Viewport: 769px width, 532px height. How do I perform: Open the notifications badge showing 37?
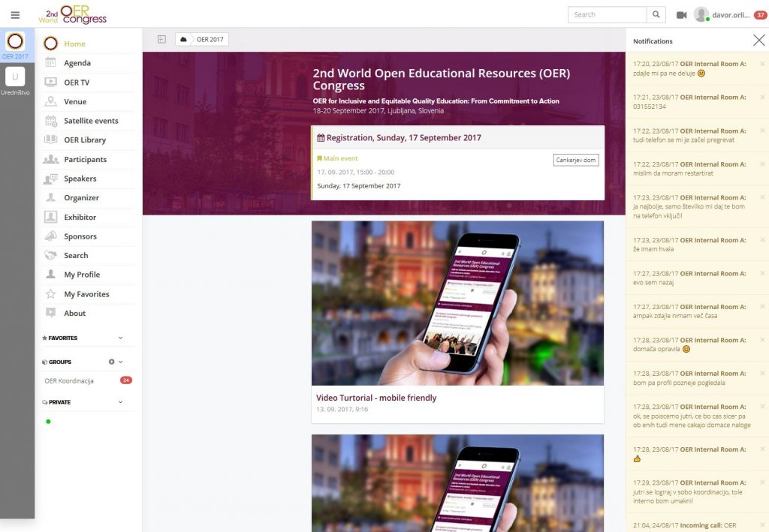tap(760, 15)
